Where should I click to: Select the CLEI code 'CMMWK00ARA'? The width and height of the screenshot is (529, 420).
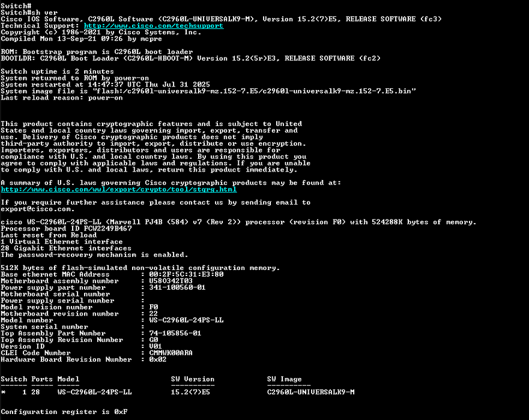click(x=171, y=353)
